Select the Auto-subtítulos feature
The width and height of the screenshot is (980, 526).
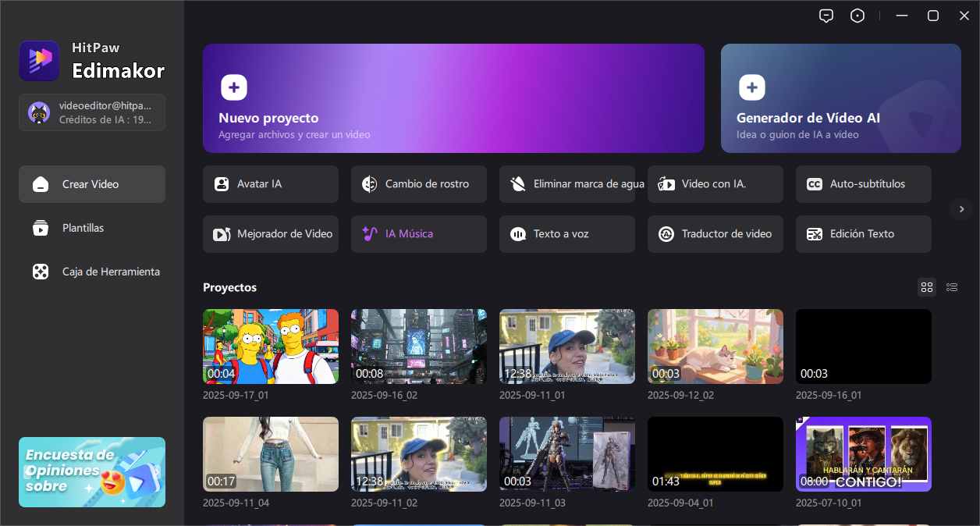point(863,184)
